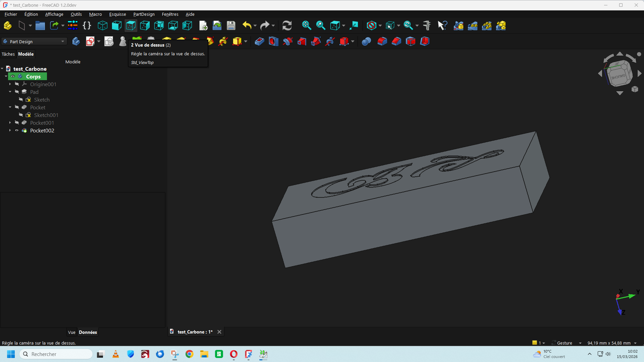Select the Fillet tool icon
Image resolution: width=644 pixels, height=362 pixels.
tap(382, 42)
